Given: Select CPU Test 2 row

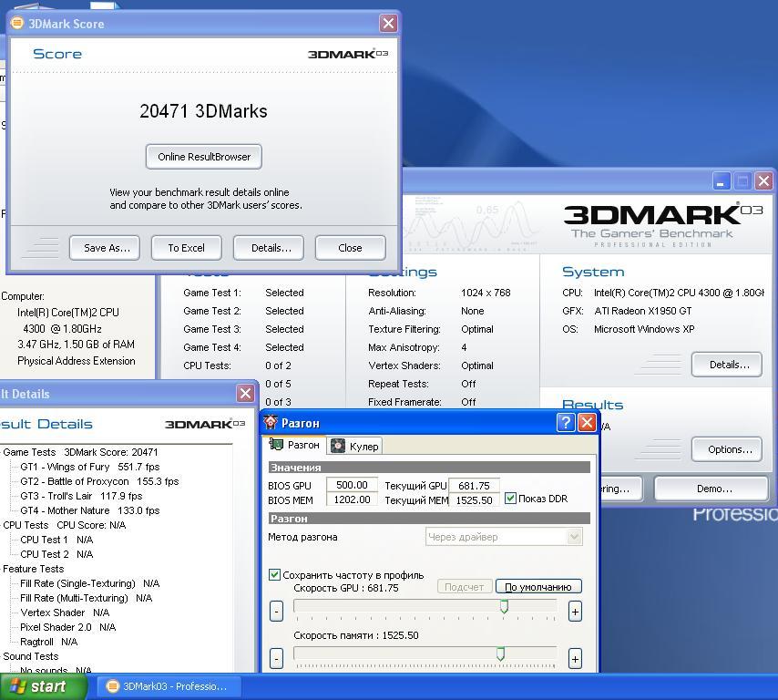Looking at the screenshot, I should point(56,554).
